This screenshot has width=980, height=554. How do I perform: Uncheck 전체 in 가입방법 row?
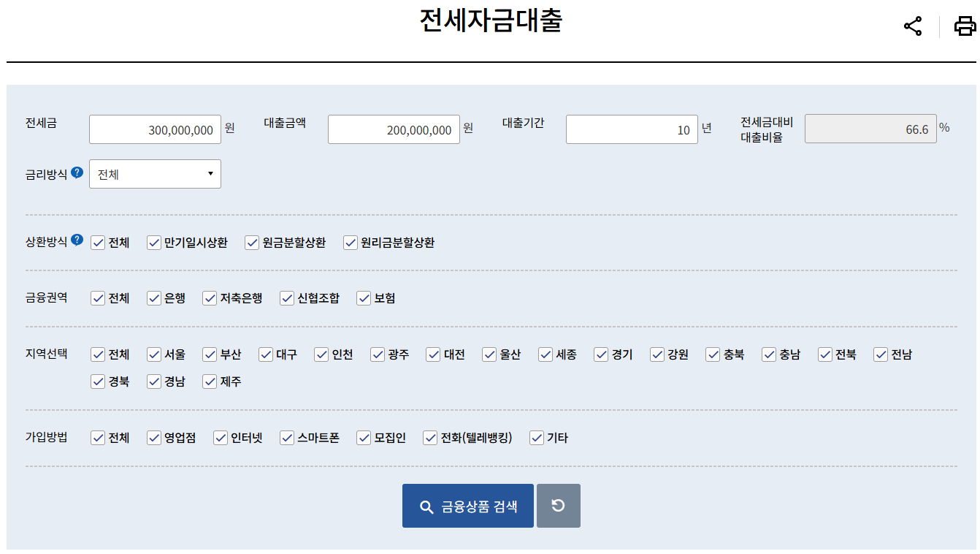pos(98,438)
